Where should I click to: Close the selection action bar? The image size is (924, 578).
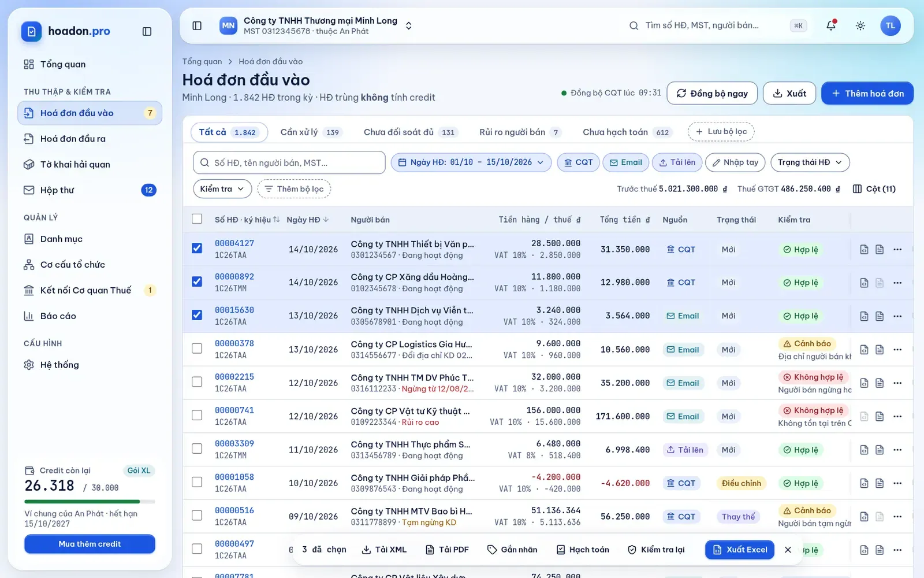(x=788, y=550)
